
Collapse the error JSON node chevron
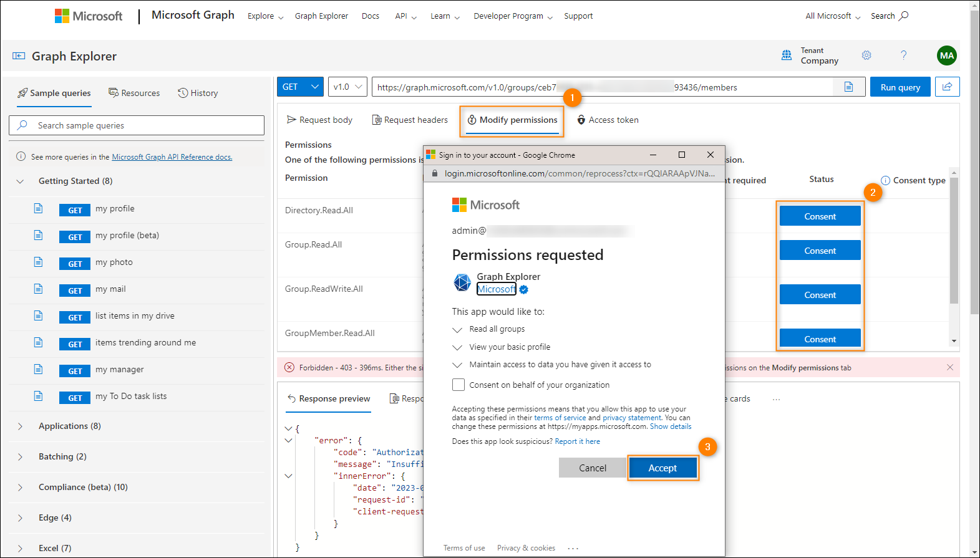click(x=288, y=440)
